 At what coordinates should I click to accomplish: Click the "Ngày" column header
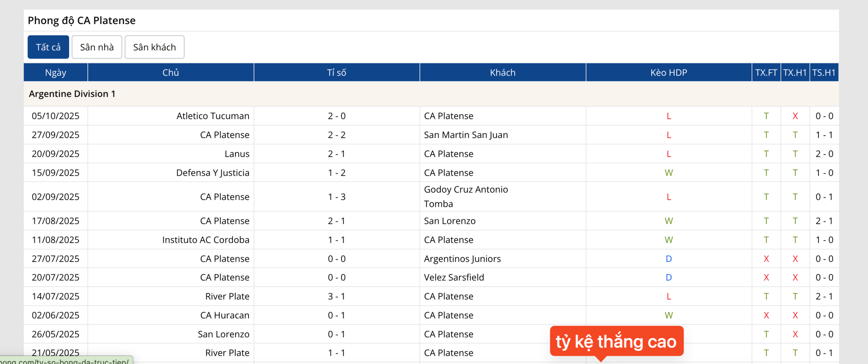(55, 72)
